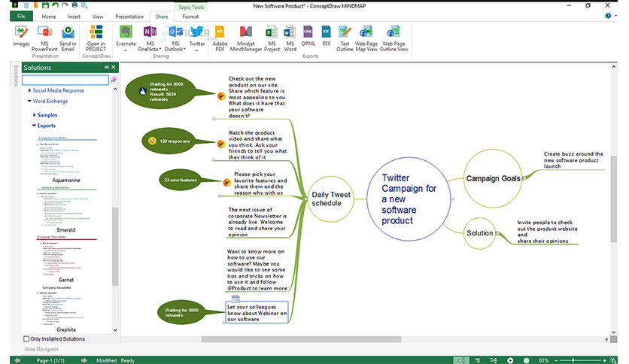629x364 pixels.
Task: Click the search icon beside Solutions search box
Action: pos(114,80)
